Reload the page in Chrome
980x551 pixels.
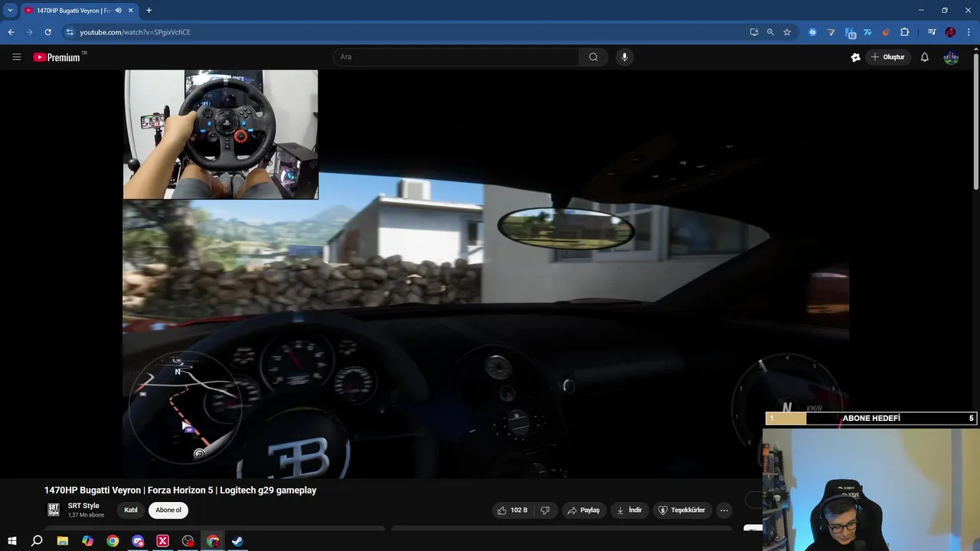(48, 32)
